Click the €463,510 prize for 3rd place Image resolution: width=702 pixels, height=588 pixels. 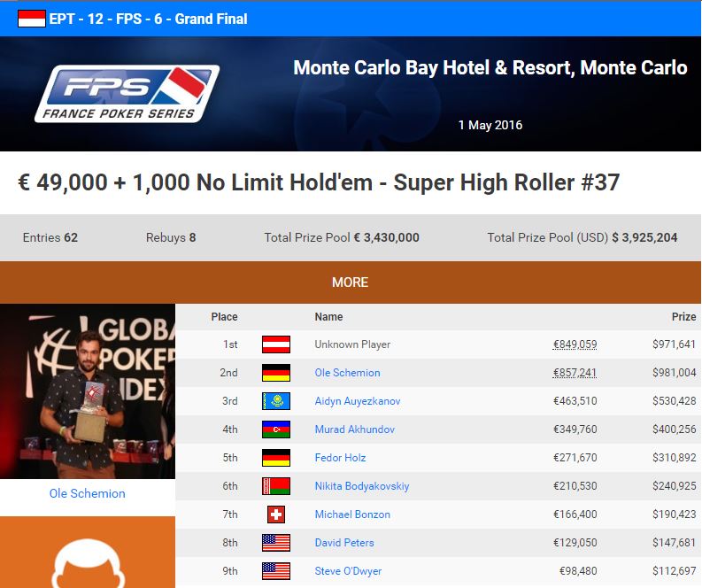pos(575,401)
